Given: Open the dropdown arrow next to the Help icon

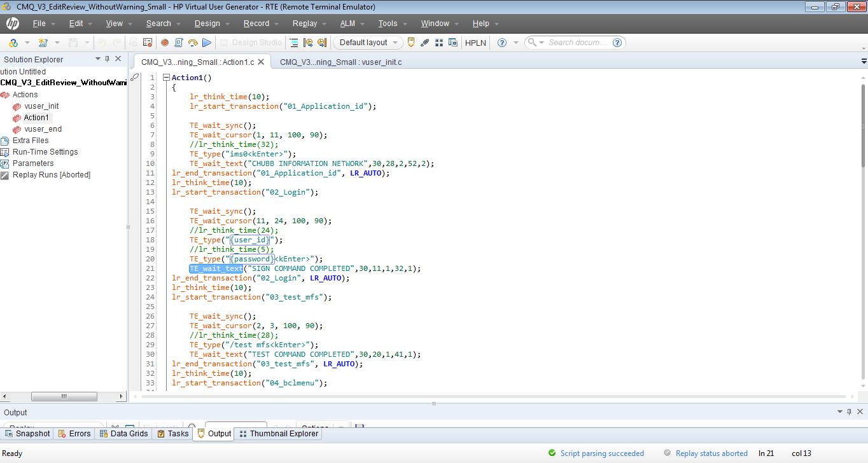Looking at the screenshot, I should coord(516,43).
